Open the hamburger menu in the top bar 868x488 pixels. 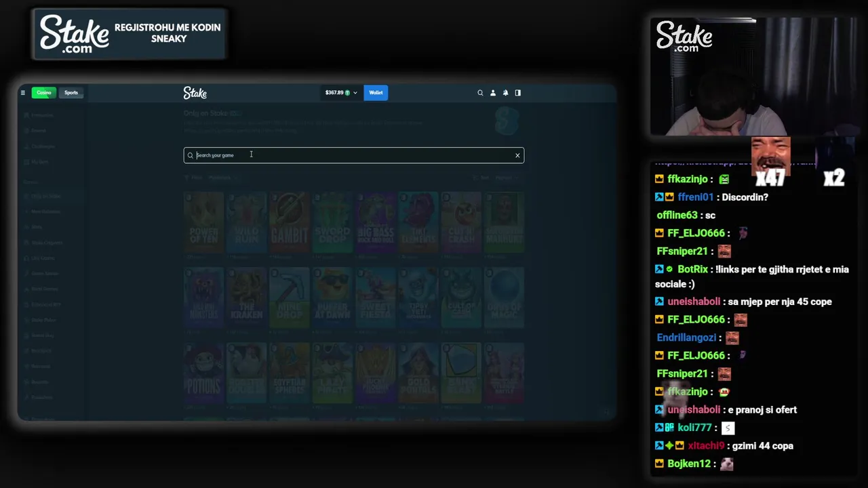[22, 93]
